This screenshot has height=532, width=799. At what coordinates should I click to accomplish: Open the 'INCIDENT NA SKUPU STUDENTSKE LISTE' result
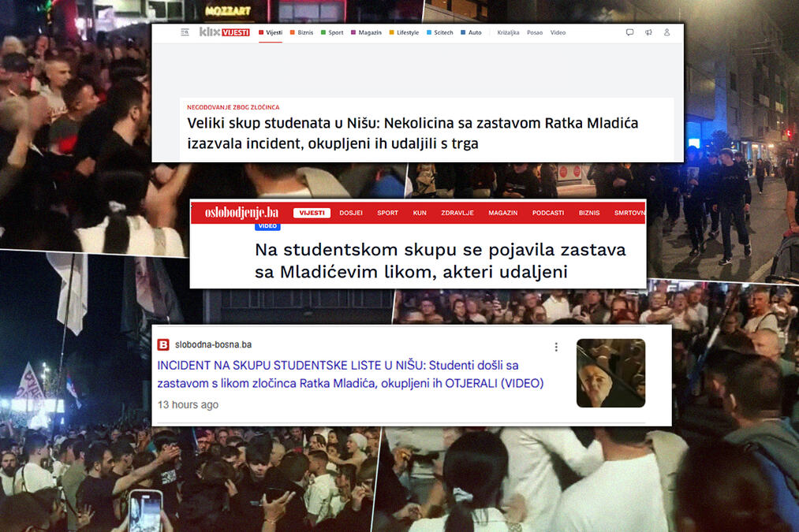(x=350, y=374)
